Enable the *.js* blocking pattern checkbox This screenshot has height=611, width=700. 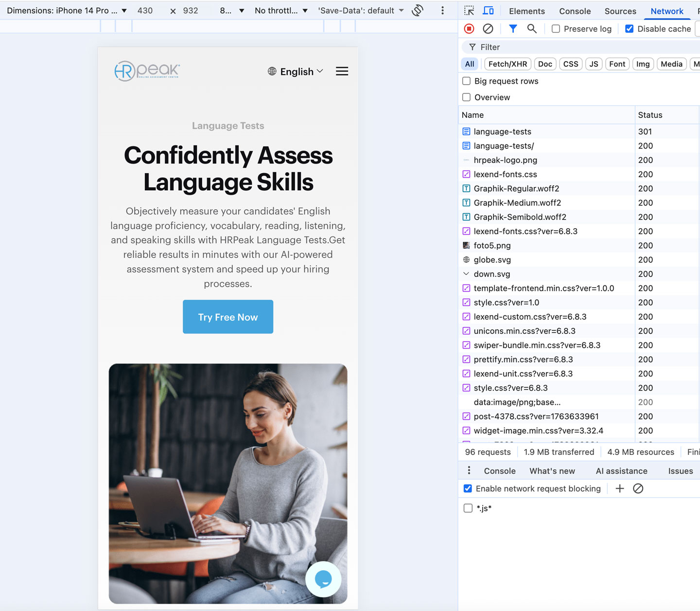468,508
